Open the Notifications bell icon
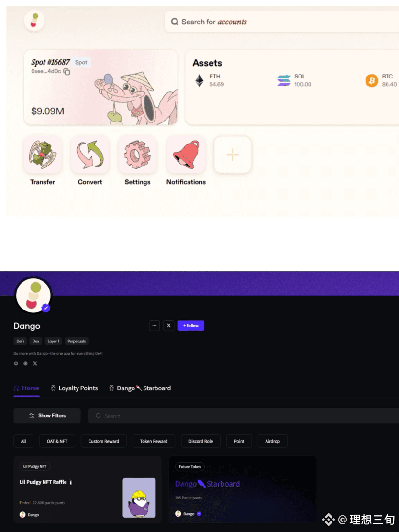The height and width of the screenshot is (532, 399). coord(186,155)
